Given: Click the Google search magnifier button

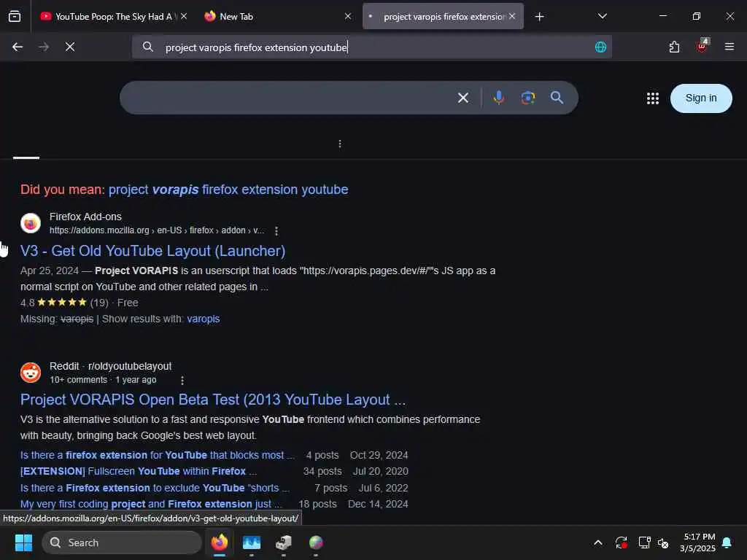Looking at the screenshot, I should 557,98.
